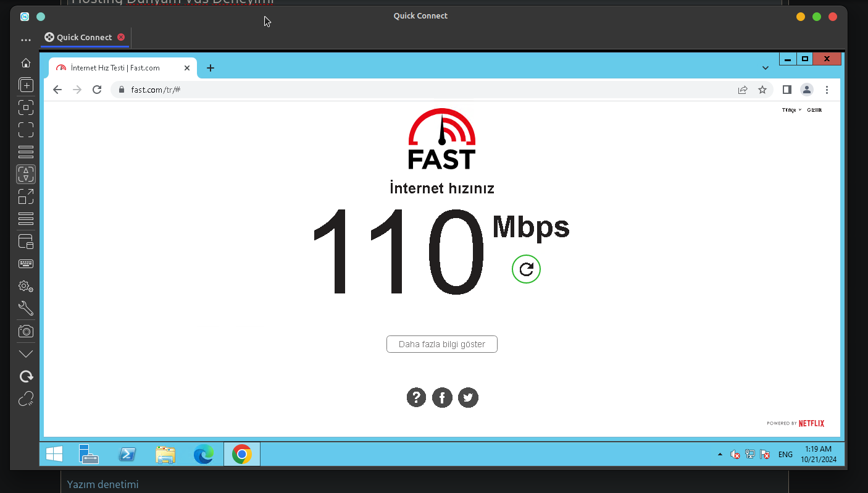Click the 'Powered by Netflix' link
Image resolution: width=868 pixels, height=493 pixels.
[x=796, y=423]
